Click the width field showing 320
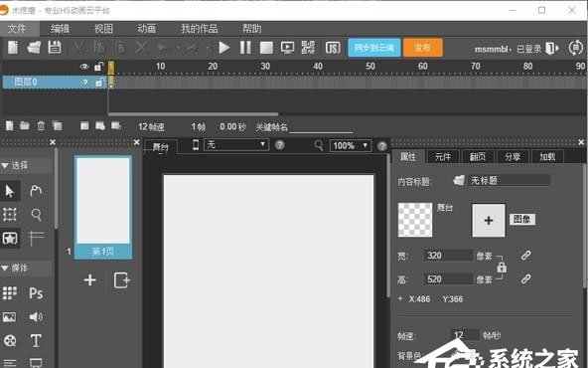Screen dimensions: 588x368 pos(449,256)
